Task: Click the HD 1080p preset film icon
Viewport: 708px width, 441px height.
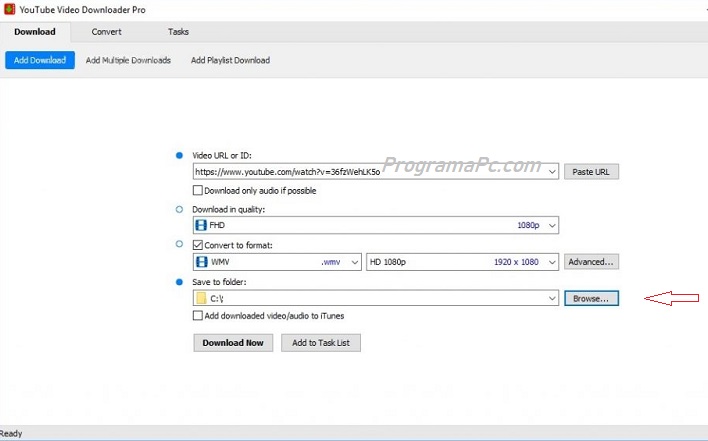Action: pos(376,262)
